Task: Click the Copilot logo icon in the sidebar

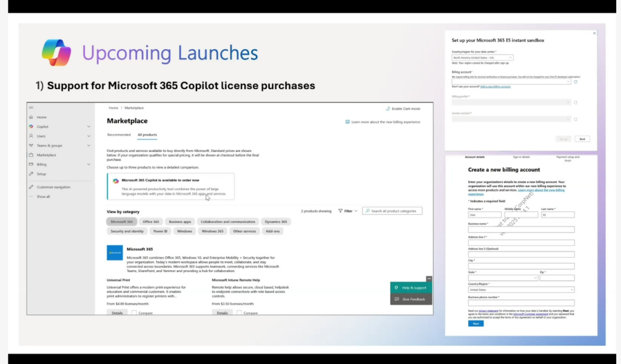Action: [31, 127]
